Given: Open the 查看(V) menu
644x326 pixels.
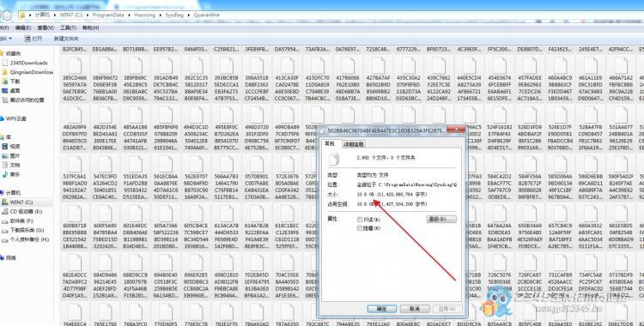Looking at the screenshot, I should tap(46, 27).
